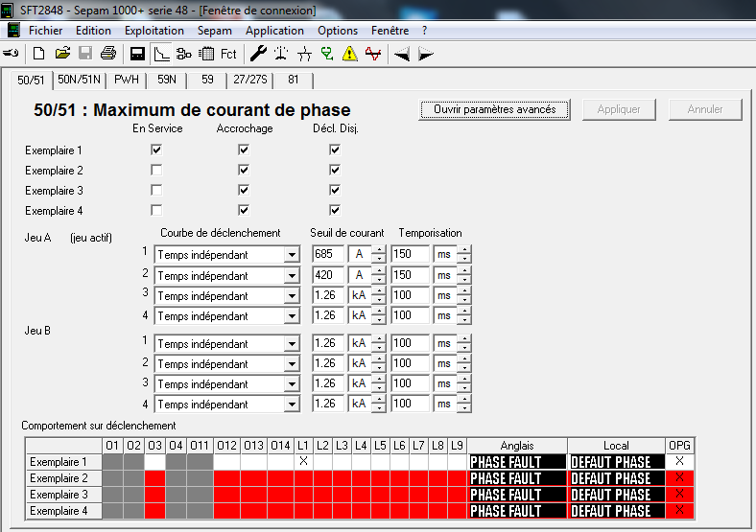Expand Jeu B row 4 curve dropdown

point(292,405)
